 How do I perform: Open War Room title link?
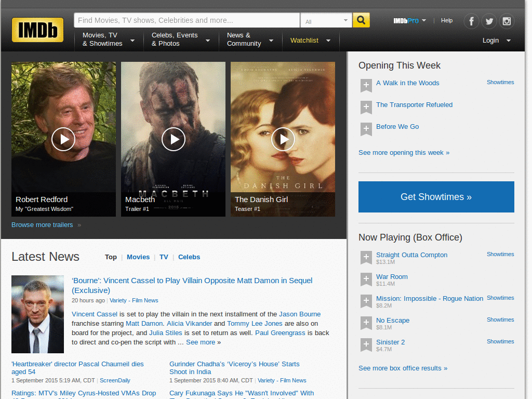coord(392,277)
